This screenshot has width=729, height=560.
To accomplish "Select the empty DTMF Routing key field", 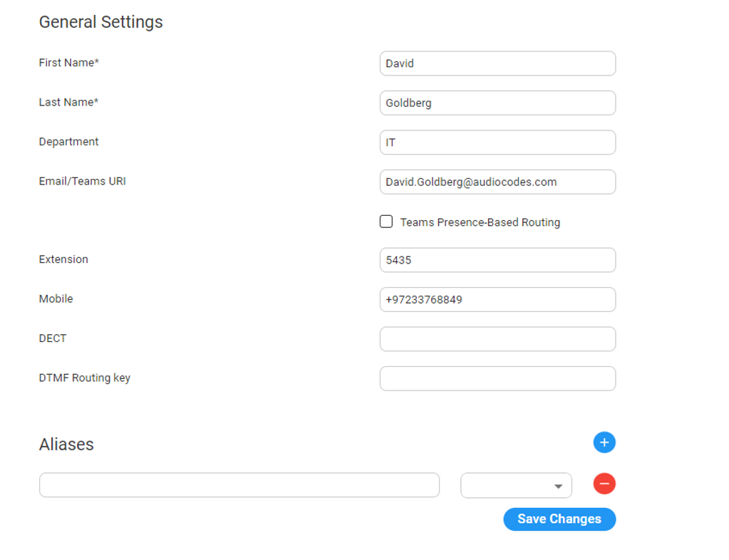I will 497,378.
